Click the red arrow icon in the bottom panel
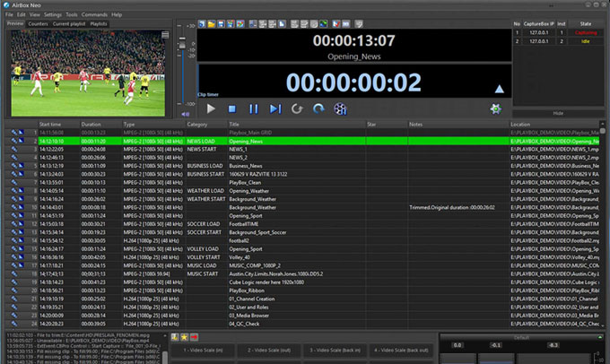The width and height of the screenshot is (610, 364). [x=194, y=337]
